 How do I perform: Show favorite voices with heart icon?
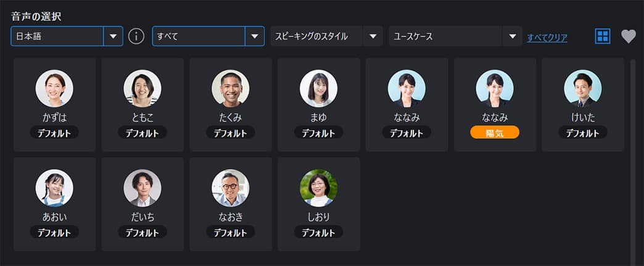[x=628, y=36]
